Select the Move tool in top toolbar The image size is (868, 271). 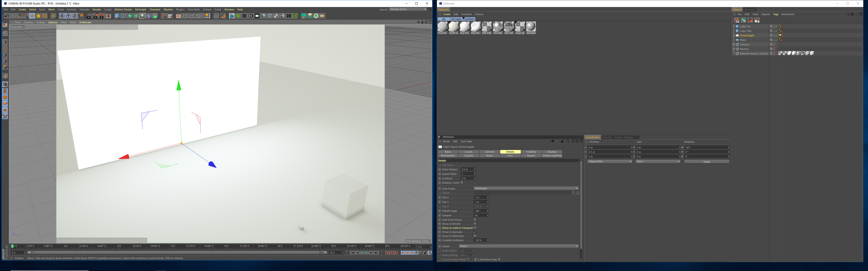(x=32, y=16)
